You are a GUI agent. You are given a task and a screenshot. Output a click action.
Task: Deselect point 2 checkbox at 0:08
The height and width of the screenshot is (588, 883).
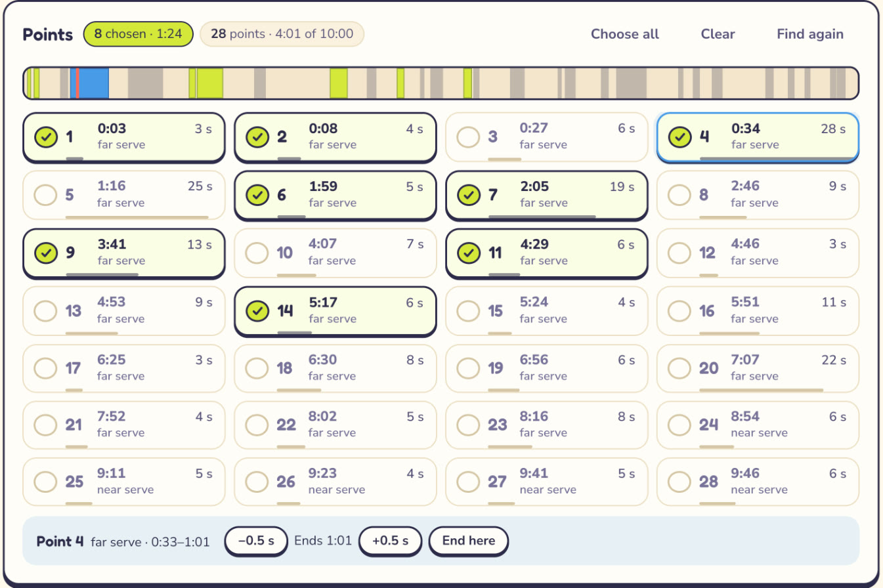(x=257, y=137)
